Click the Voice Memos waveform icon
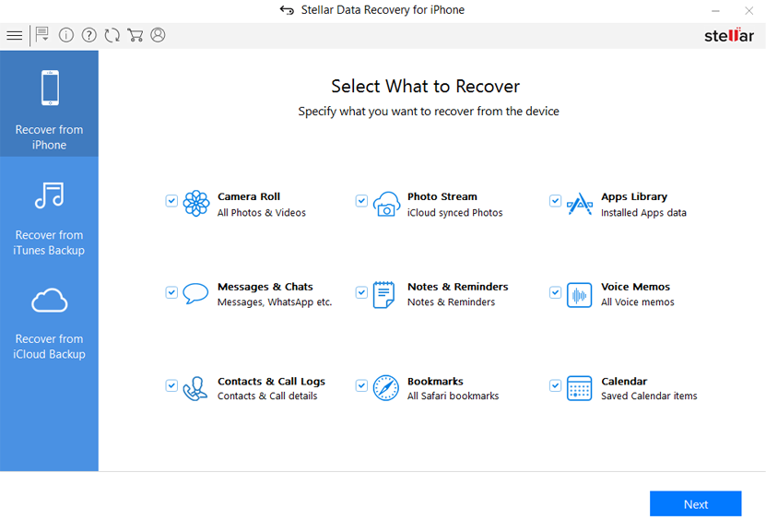Viewport: 766px width, 532px height. tap(579, 295)
